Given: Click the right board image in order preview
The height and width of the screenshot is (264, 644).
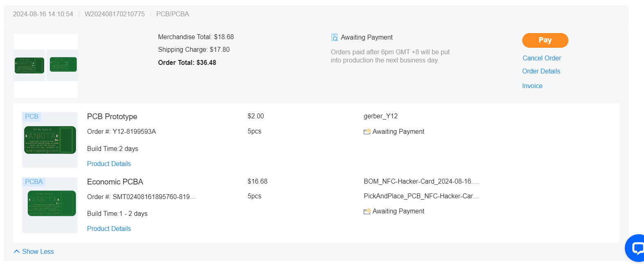Looking at the screenshot, I should pos(63,64).
